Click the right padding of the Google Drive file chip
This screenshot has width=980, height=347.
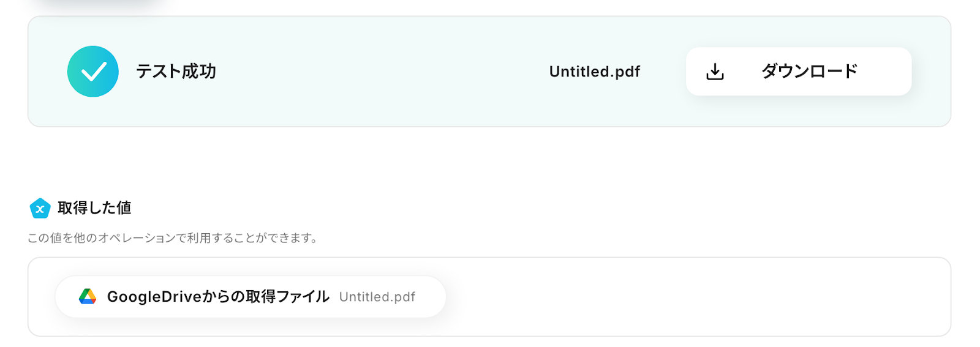click(432, 297)
